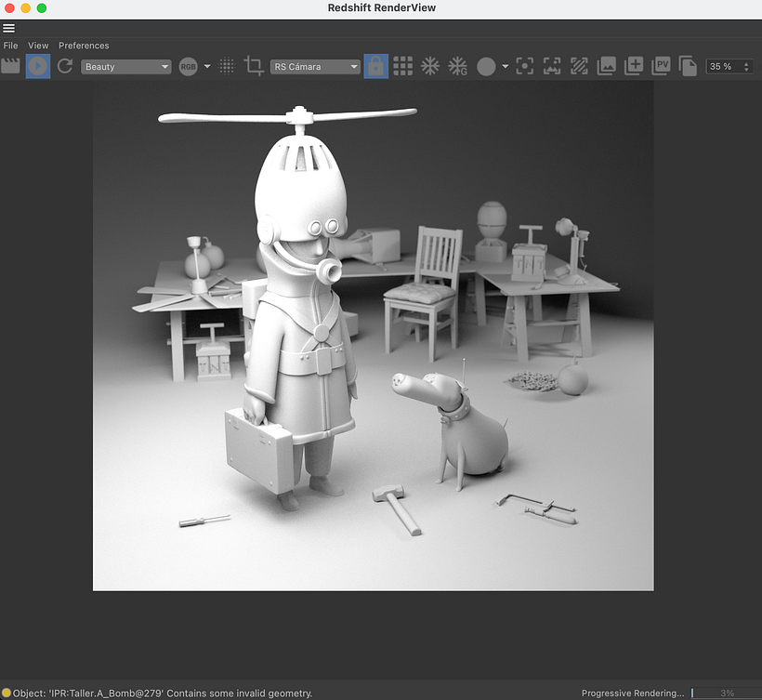Screen dimensions: 762x700
Task: Click the copy pages icon
Action: (688, 66)
